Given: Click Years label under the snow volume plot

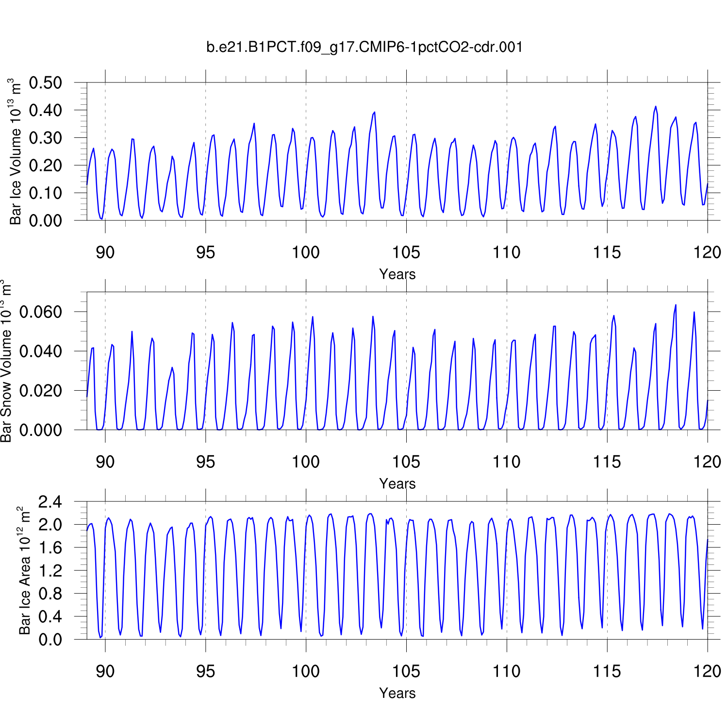Looking at the screenshot, I should pyautogui.click(x=397, y=484).
